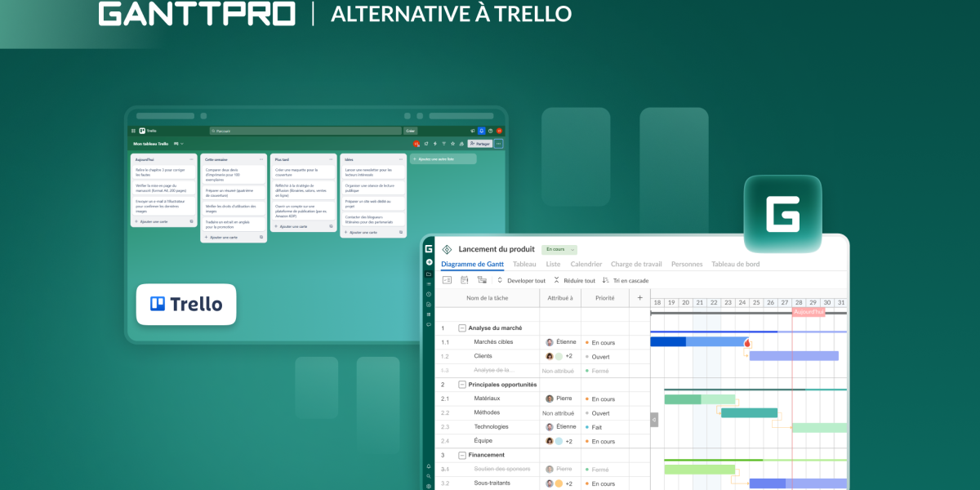The image size is (980, 490).
Task: Click the grid collapse arrow handle
Action: [x=653, y=420]
